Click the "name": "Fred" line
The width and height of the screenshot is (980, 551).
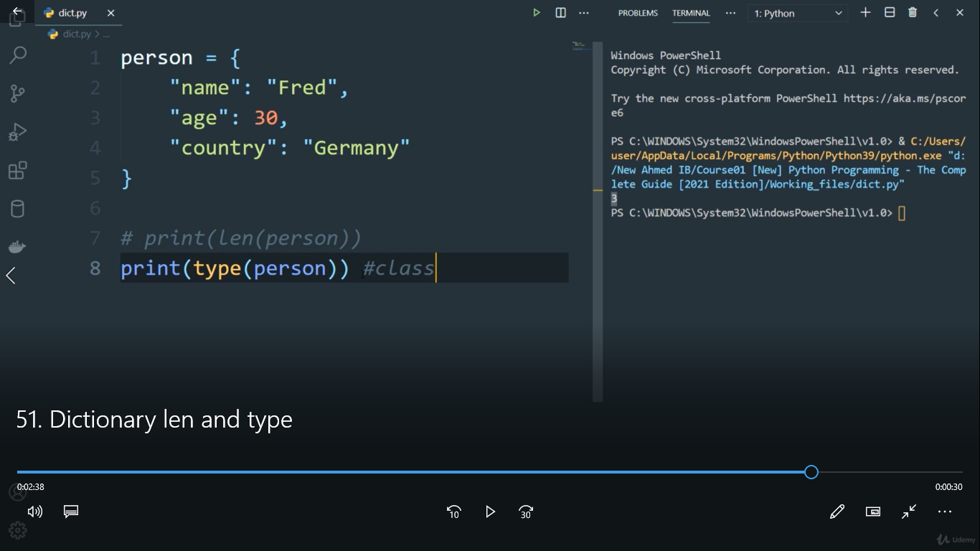point(259,88)
